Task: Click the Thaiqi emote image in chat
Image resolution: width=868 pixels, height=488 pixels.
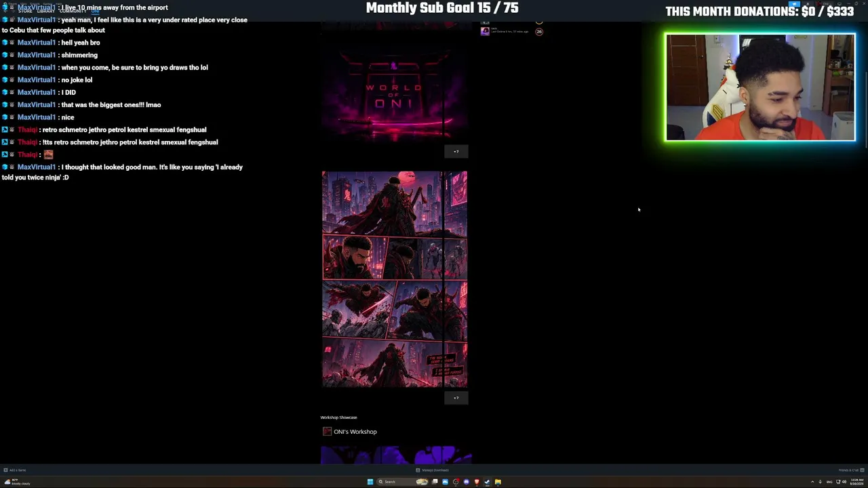Action: (48, 155)
